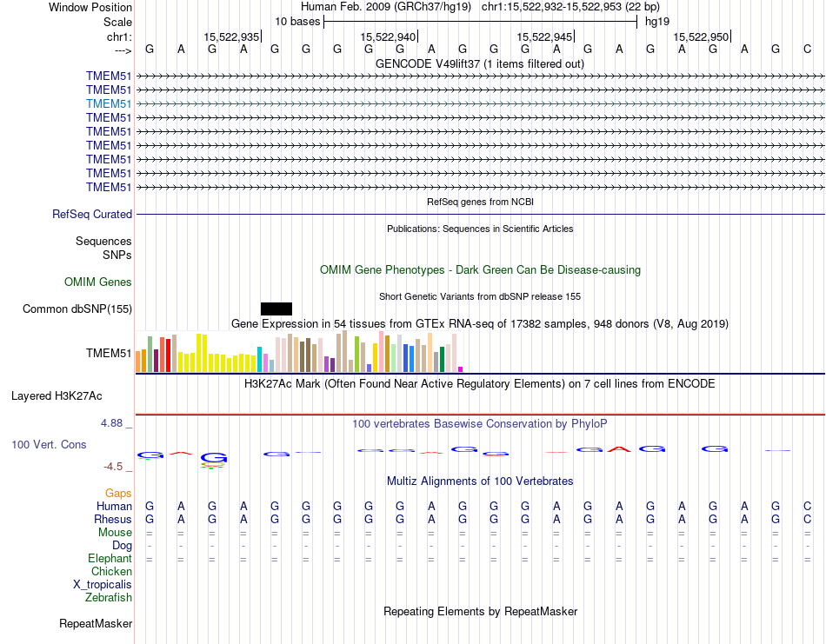Click position marker 15,522,945
This screenshot has height=644, width=826.
(544, 37)
